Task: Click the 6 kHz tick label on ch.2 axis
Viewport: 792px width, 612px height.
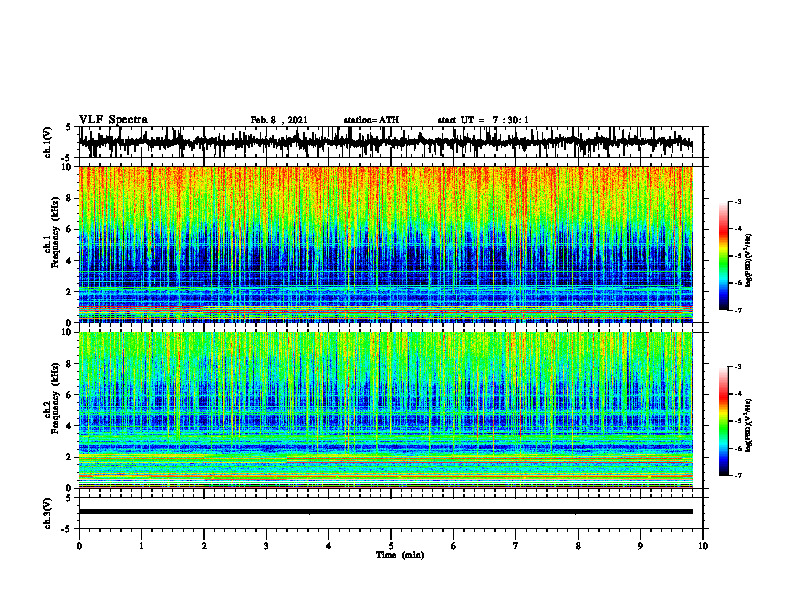Action: click(70, 395)
